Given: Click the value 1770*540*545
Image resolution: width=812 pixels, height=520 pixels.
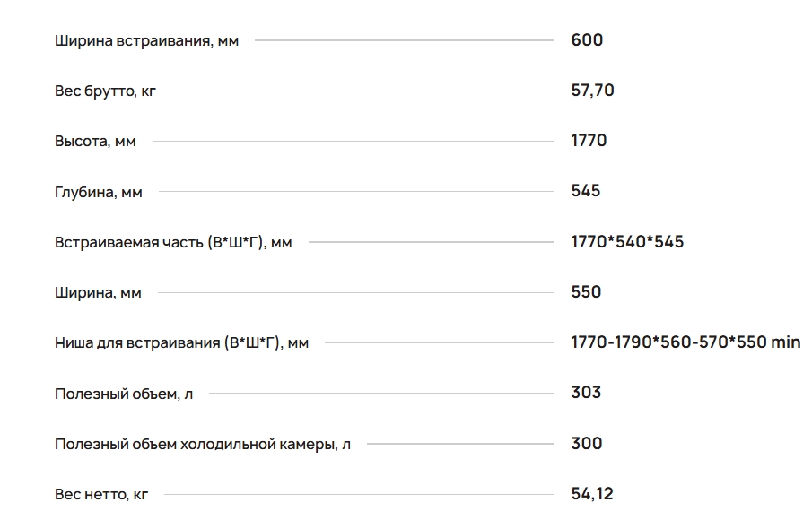Looking at the screenshot, I should point(627,241).
